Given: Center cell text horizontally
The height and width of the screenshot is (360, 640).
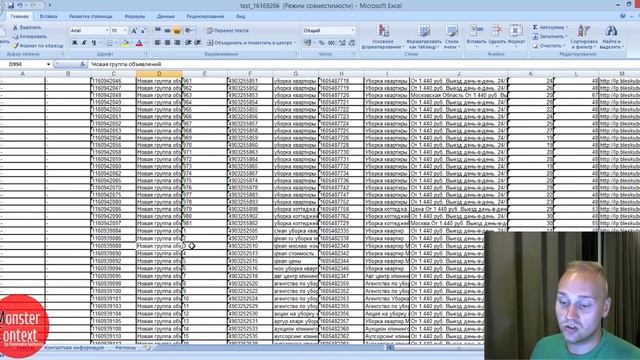Looking at the screenshot, I should tap(167, 42).
